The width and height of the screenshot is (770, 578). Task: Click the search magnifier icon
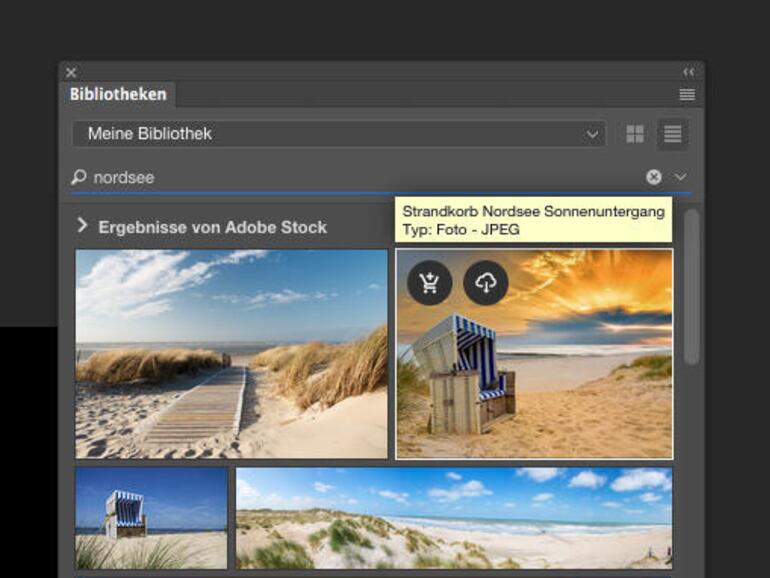point(79,177)
